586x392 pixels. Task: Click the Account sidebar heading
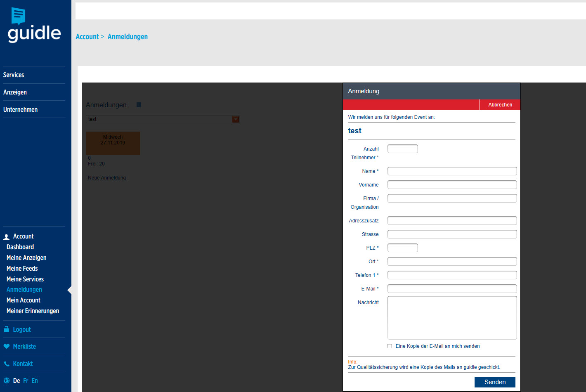pos(24,236)
